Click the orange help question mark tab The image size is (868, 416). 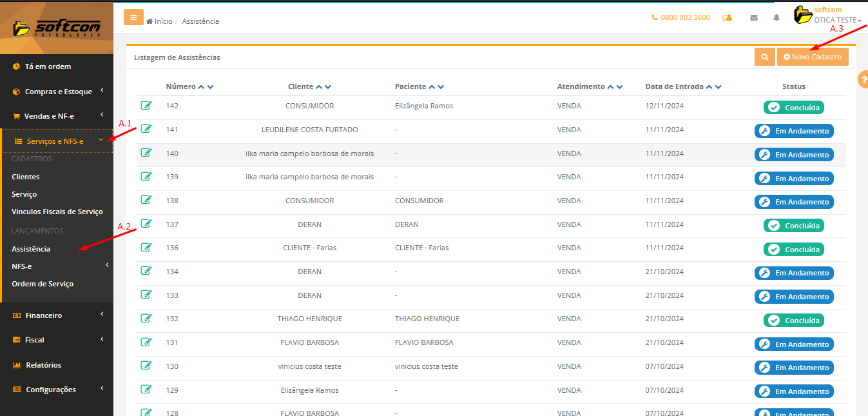click(863, 79)
